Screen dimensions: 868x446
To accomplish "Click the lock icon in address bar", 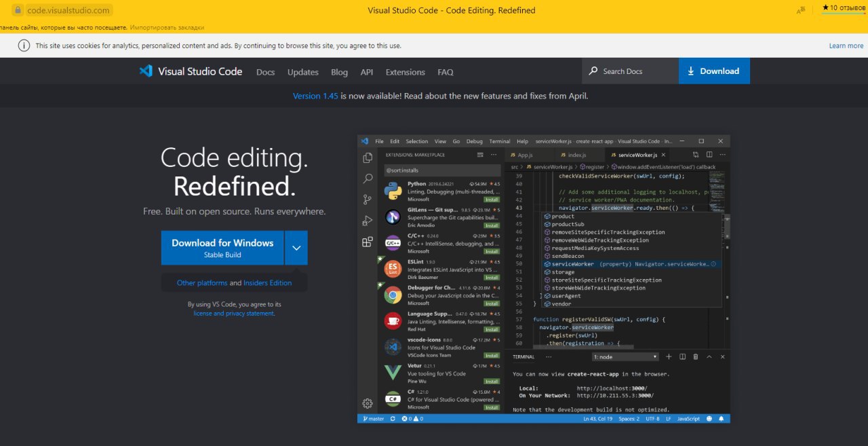I will coord(18,10).
